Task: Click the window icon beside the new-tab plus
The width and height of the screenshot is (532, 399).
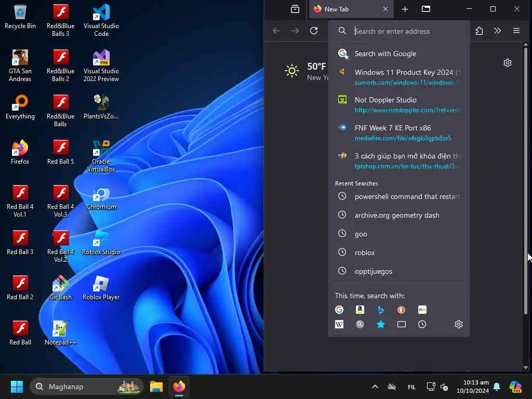Action: [426, 9]
